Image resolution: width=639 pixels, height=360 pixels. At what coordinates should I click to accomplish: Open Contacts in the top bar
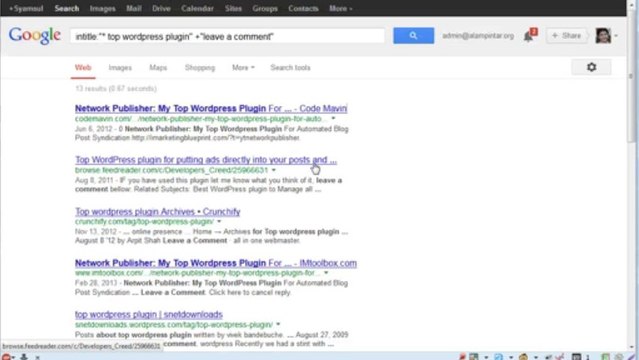pos(303,8)
